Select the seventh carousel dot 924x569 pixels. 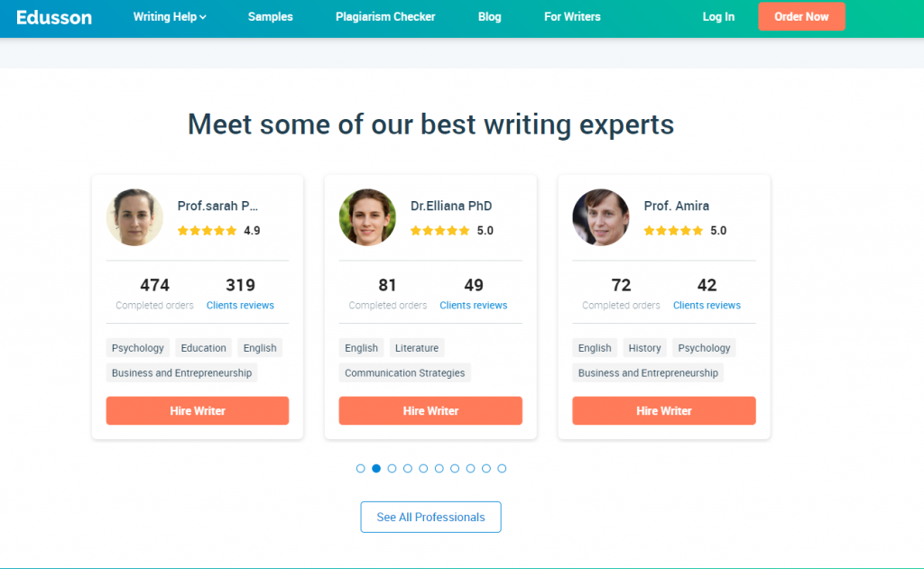point(455,468)
